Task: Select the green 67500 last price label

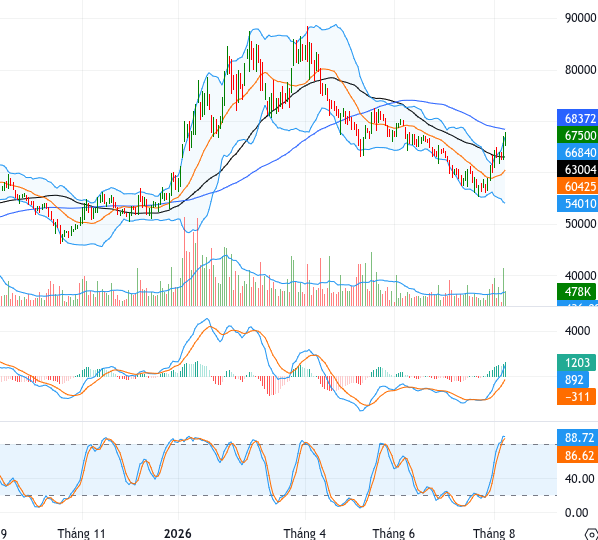Action: (x=577, y=135)
